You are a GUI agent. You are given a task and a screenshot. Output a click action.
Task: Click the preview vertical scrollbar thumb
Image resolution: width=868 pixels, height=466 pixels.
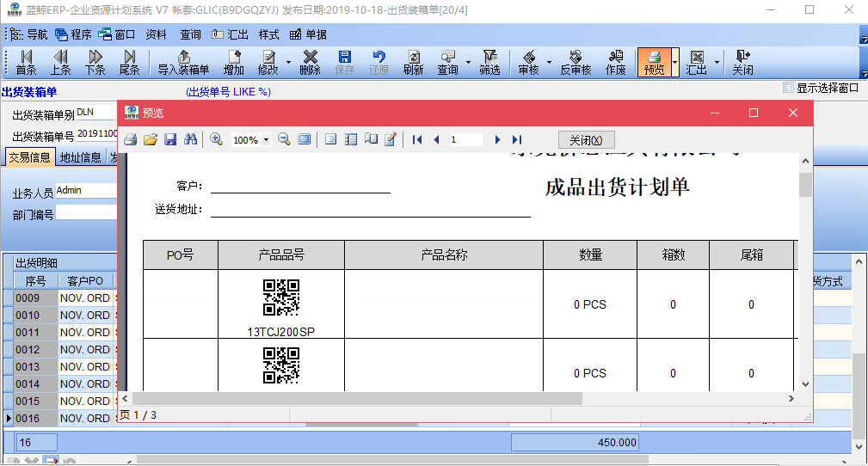click(805, 184)
